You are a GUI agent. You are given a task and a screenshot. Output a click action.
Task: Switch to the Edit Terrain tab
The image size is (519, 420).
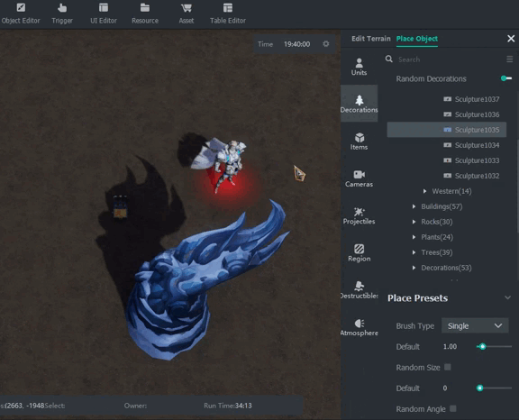tap(370, 39)
